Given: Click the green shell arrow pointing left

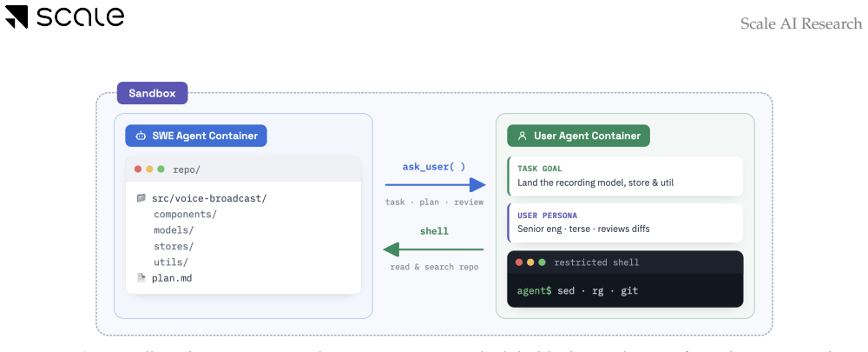Looking at the screenshot, I should tap(433, 249).
